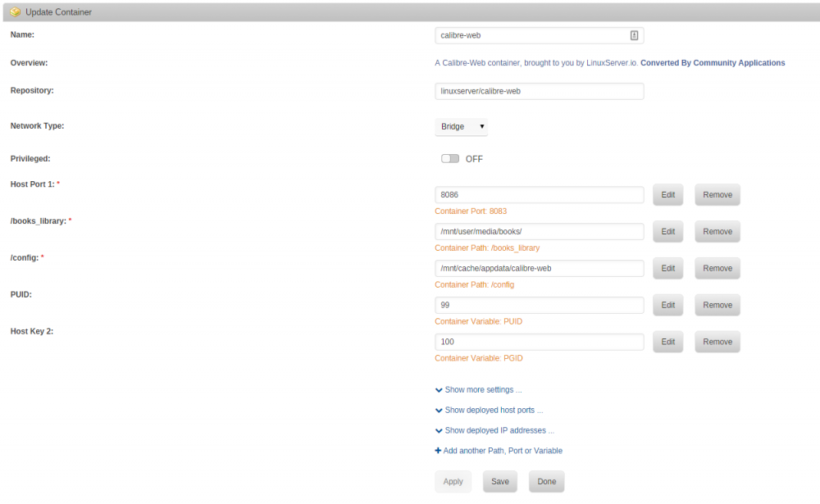This screenshot has height=504, width=820.
Task: Toggle the Privileged switch
Action: click(x=449, y=158)
